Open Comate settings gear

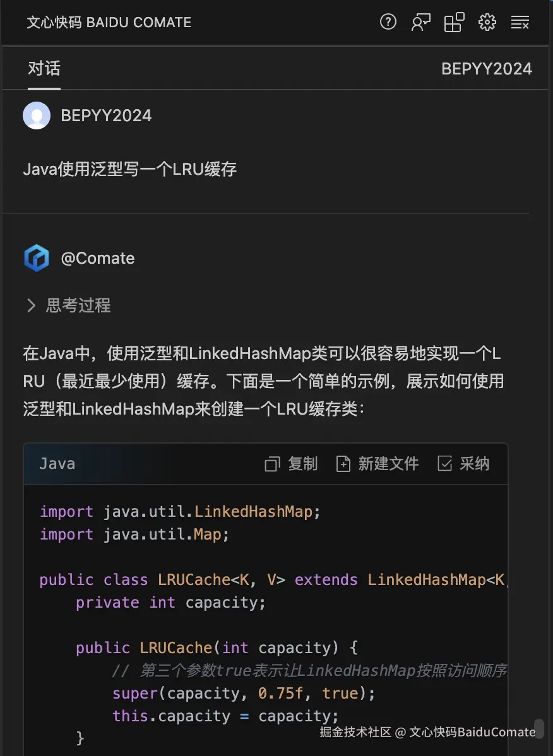(487, 23)
